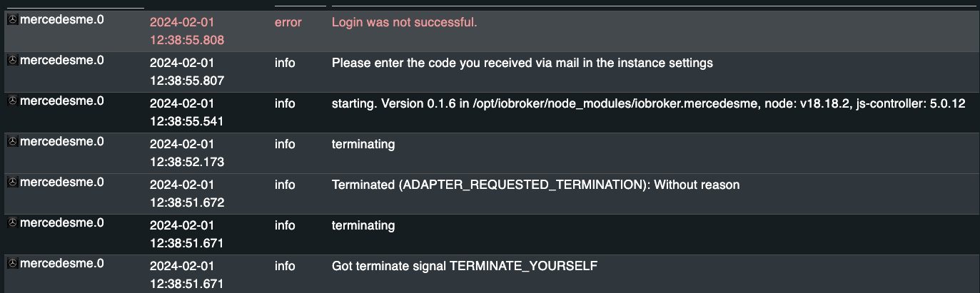The width and height of the screenshot is (980, 293).
Task: Select the red 'error' severity label
Action: pyautogui.click(x=288, y=23)
